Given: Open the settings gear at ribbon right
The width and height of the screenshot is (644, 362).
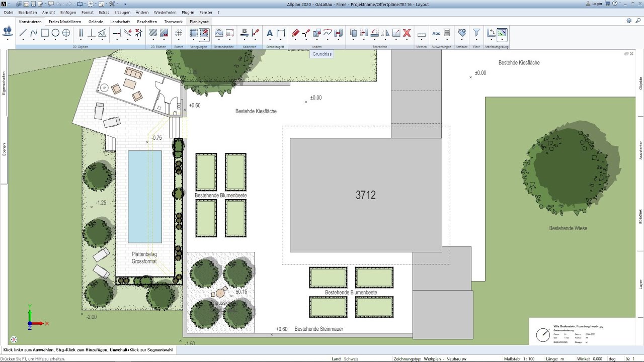Looking at the screenshot, I should pyautogui.click(x=629, y=21).
